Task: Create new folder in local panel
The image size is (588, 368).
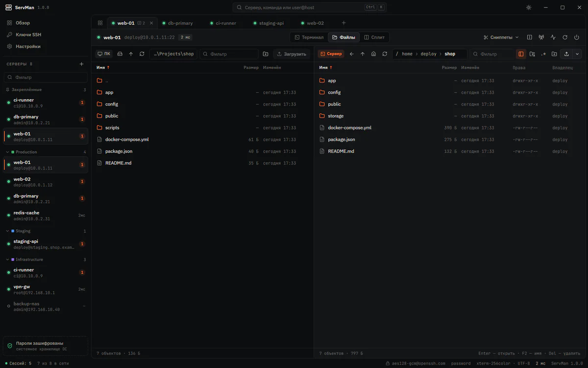Action: (266, 54)
